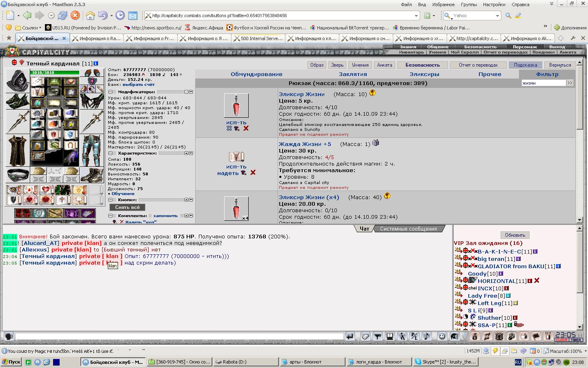The image size is (588, 368).
Task: Collapse the Кнопки section
Action: [x=110, y=200]
